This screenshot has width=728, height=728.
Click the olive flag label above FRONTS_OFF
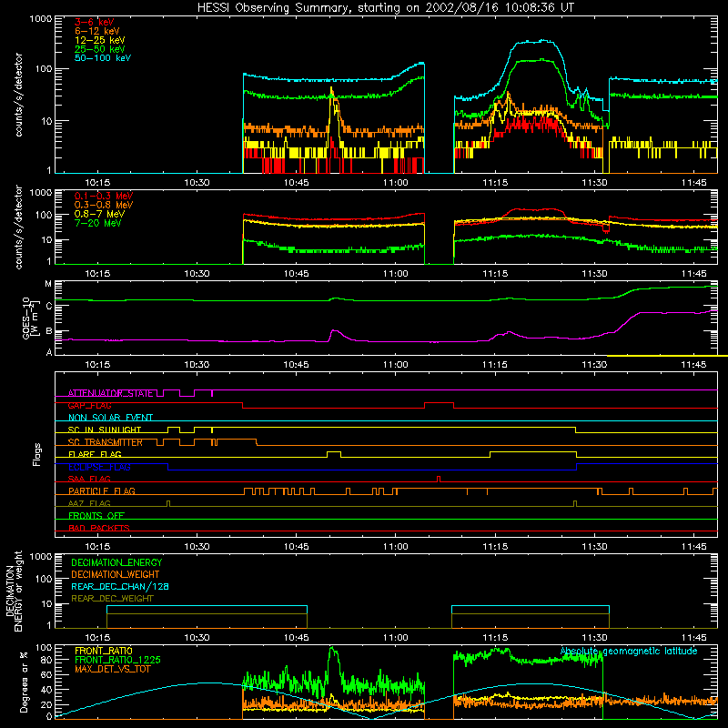point(89,504)
